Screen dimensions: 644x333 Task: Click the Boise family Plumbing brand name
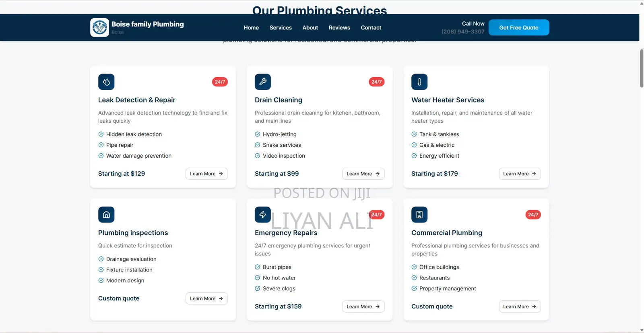pos(148,24)
